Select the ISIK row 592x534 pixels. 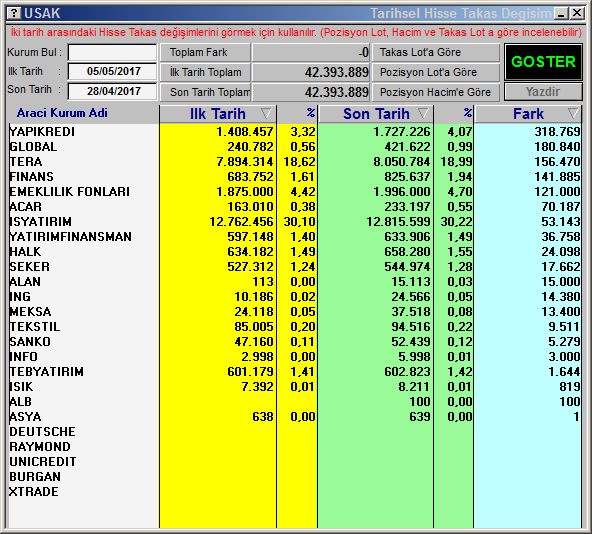tap(294, 387)
